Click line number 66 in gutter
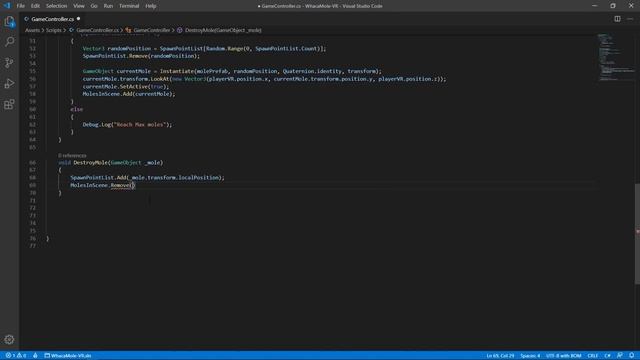The height and width of the screenshot is (360, 640). tap(32, 162)
